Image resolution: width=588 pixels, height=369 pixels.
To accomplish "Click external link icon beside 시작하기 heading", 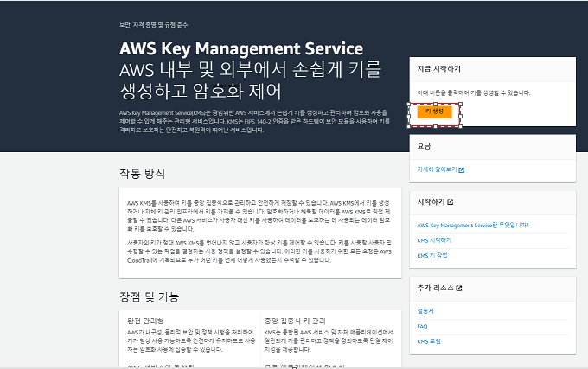I will point(451,201).
